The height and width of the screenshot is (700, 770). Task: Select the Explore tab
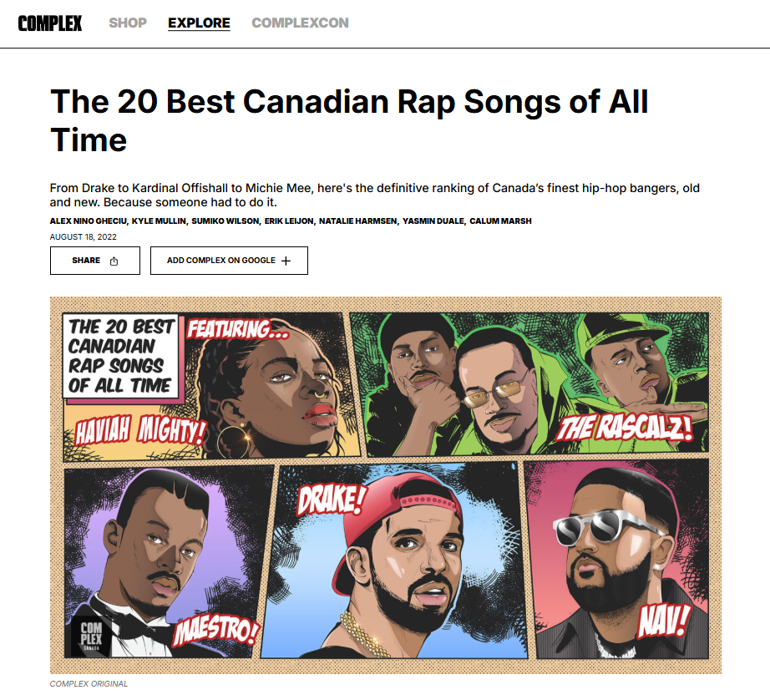click(199, 23)
